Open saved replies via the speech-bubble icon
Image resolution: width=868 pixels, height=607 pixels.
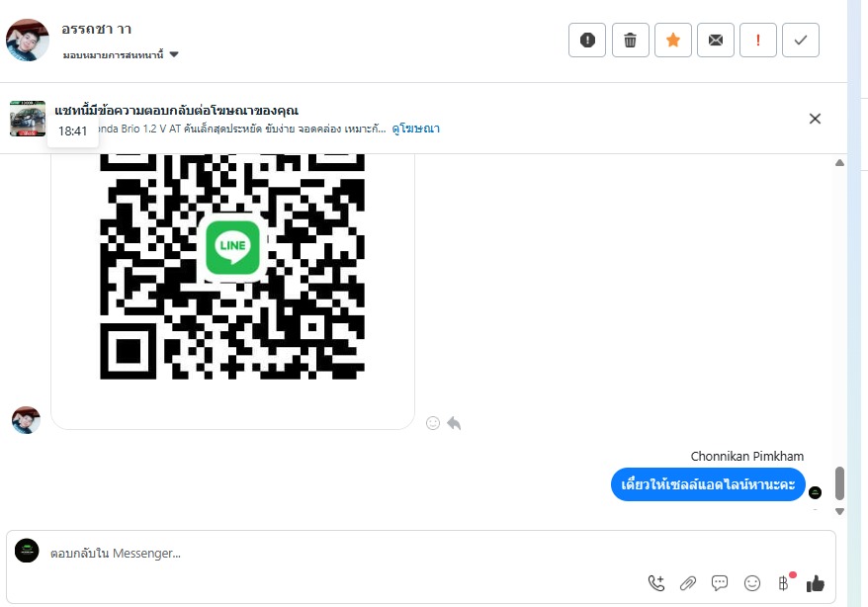(x=720, y=583)
